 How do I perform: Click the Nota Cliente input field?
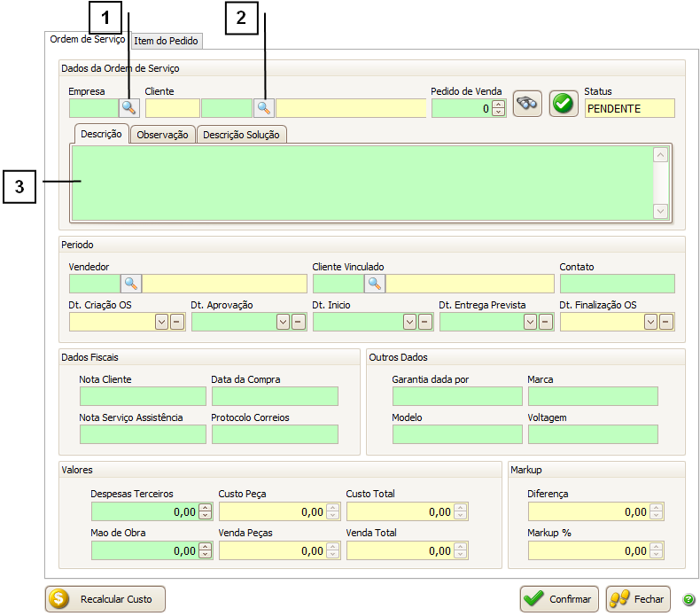pos(143,396)
